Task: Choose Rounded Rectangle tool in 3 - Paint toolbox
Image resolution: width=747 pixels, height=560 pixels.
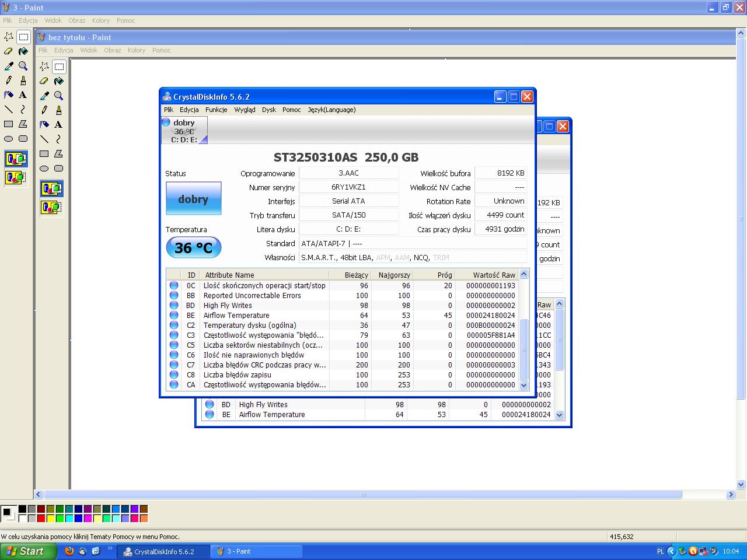Action: point(23,139)
